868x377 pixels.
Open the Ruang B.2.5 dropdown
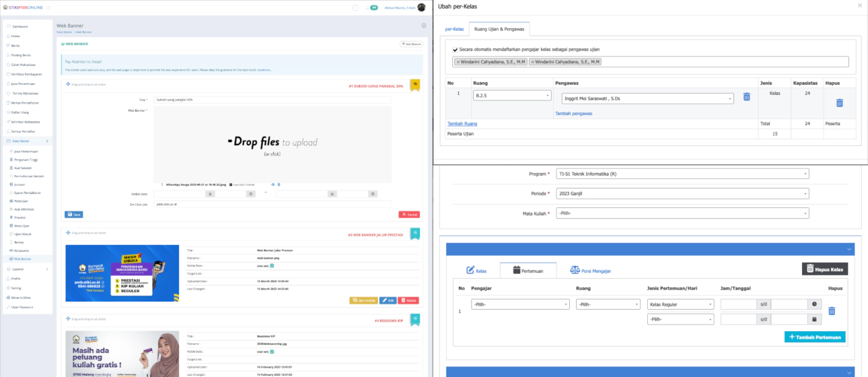512,96
